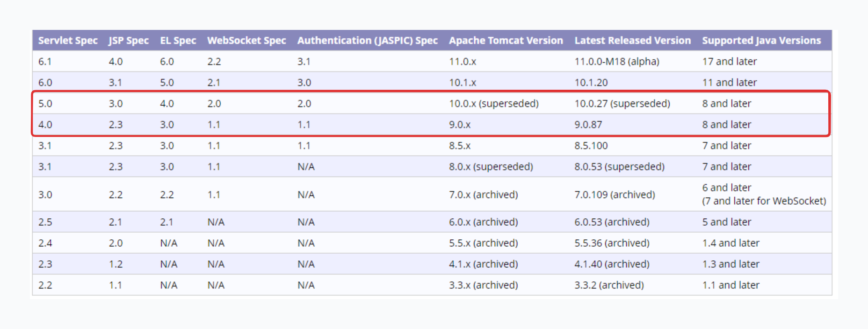Select the 8.5.x Tomcat version cell
Screen dimensions: 868x329
[x=460, y=146]
